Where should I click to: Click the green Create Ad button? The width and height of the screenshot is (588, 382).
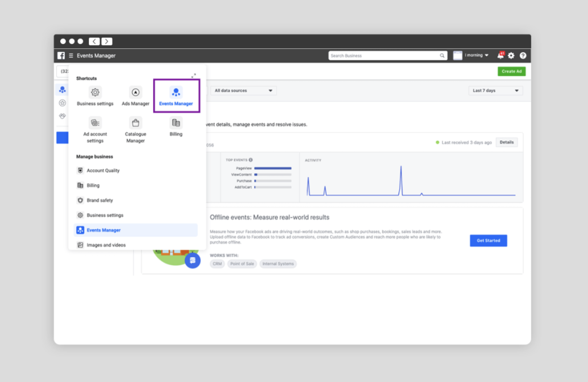tap(511, 71)
